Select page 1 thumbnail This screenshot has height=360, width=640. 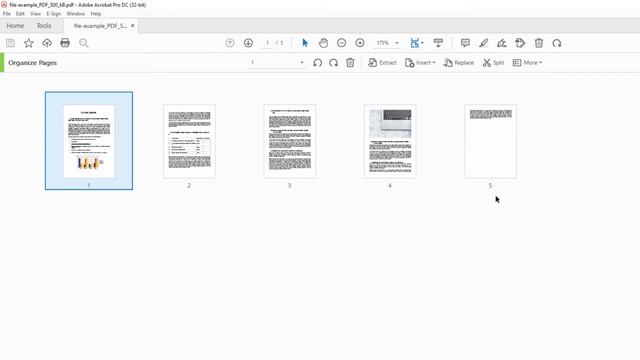tap(89, 141)
